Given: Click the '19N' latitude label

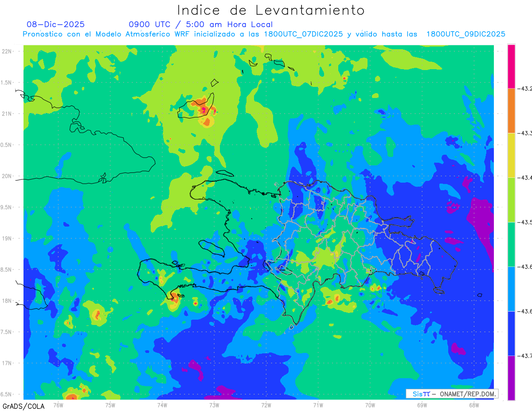Looking at the screenshot, I should [x=8, y=238].
